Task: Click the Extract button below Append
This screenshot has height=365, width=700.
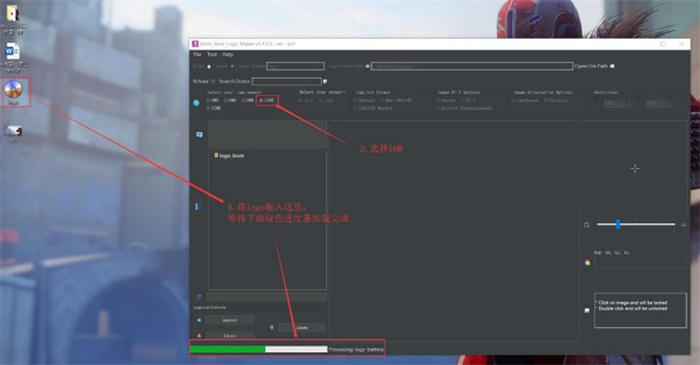Action: (230, 335)
